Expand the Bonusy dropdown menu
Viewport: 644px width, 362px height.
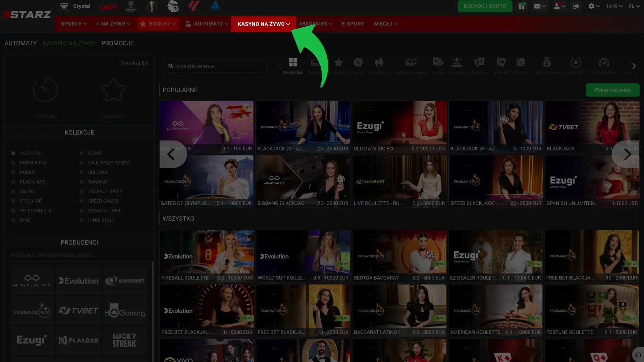pos(158,24)
